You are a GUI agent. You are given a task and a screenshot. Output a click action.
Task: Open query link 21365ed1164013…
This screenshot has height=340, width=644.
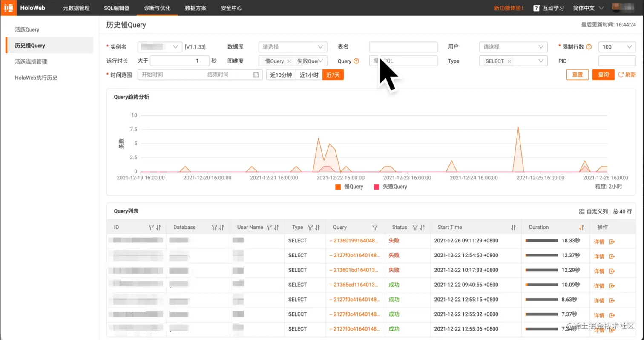(x=354, y=285)
